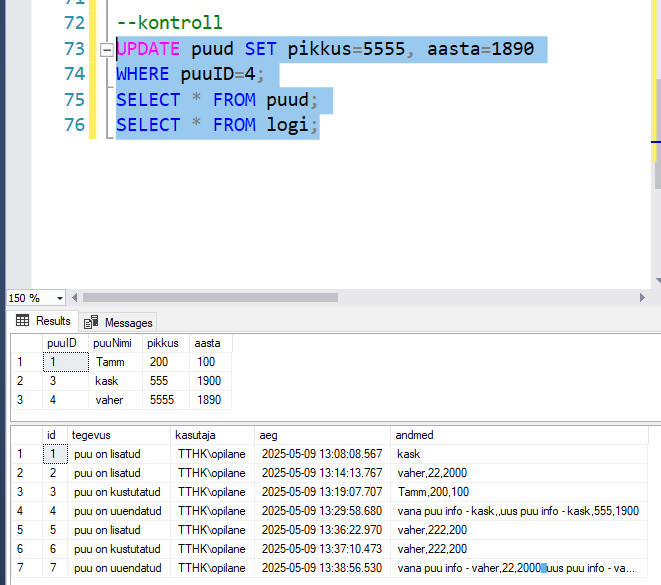
Task: Click the Tamm,200,100 cell in andmed column
Action: pos(433,492)
